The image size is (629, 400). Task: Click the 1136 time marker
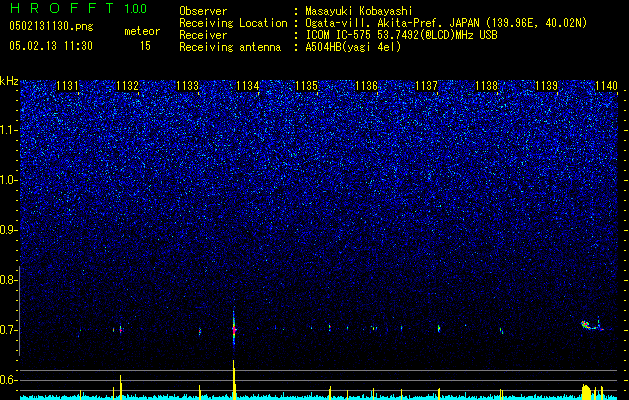point(367,86)
